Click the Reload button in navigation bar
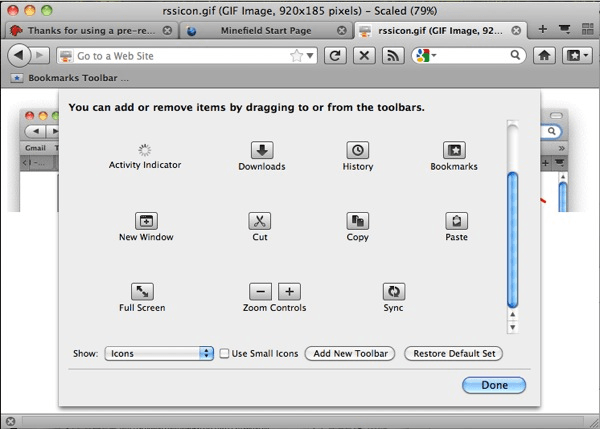This screenshot has height=429, width=600. 336,55
